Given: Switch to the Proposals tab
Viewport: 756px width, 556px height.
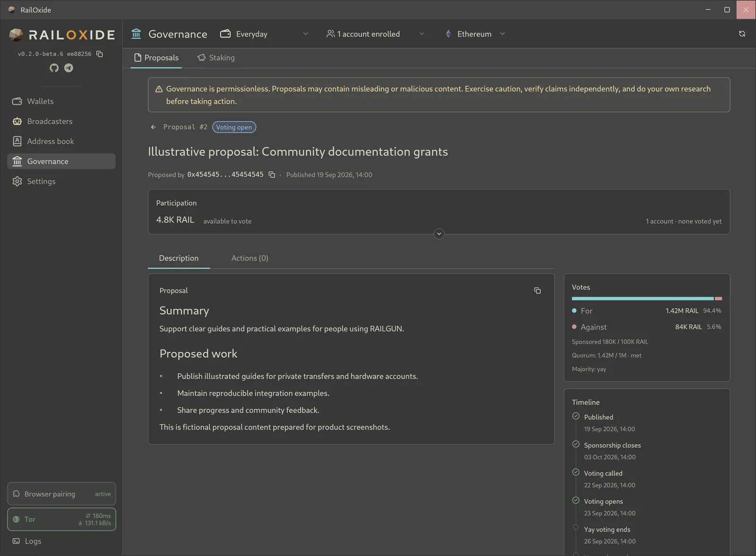Looking at the screenshot, I should pos(156,58).
